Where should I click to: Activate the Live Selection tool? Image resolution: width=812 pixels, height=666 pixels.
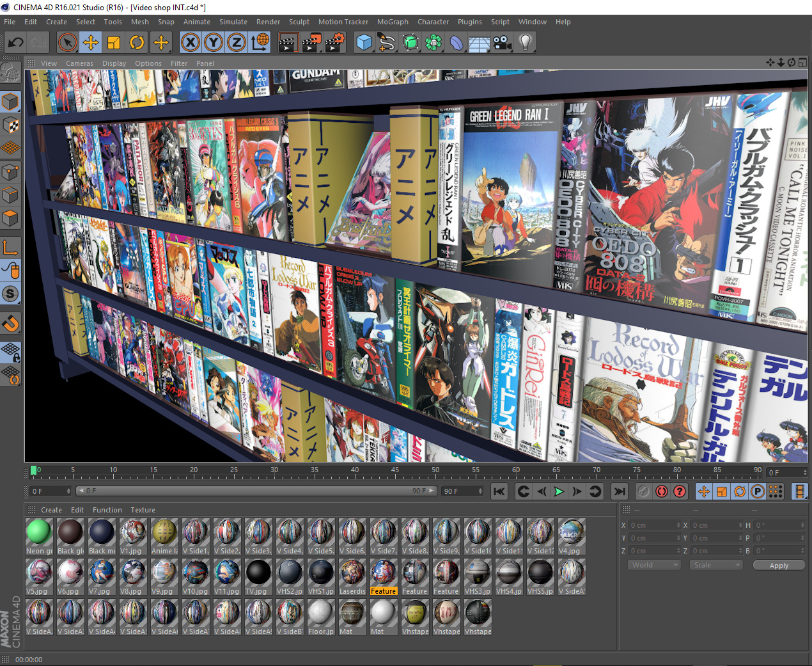(67, 43)
